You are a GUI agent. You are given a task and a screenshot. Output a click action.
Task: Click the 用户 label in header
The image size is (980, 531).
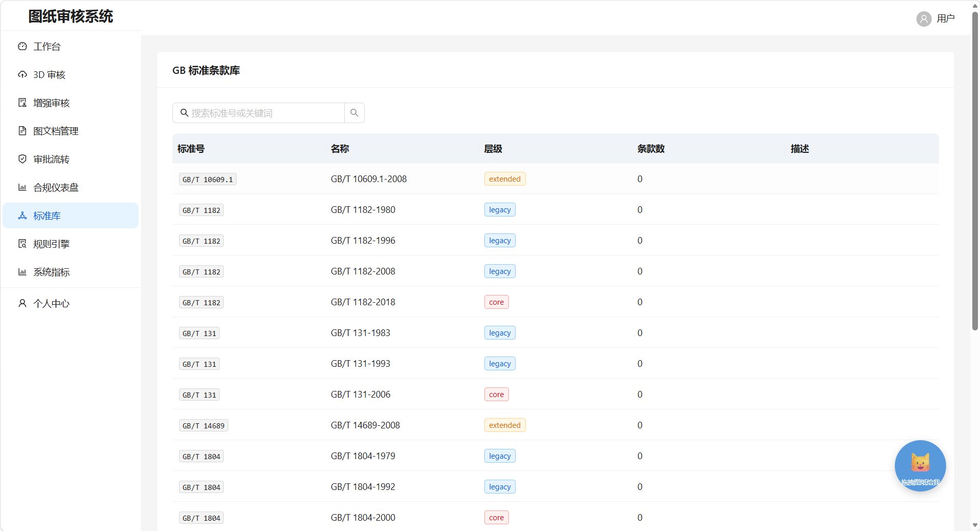click(x=945, y=18)
